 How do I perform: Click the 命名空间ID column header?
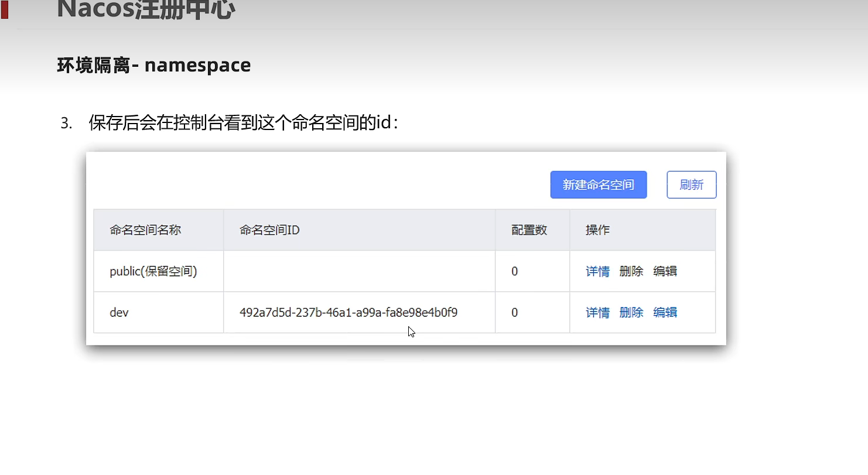pyautogui.click(x=269, y=230)
